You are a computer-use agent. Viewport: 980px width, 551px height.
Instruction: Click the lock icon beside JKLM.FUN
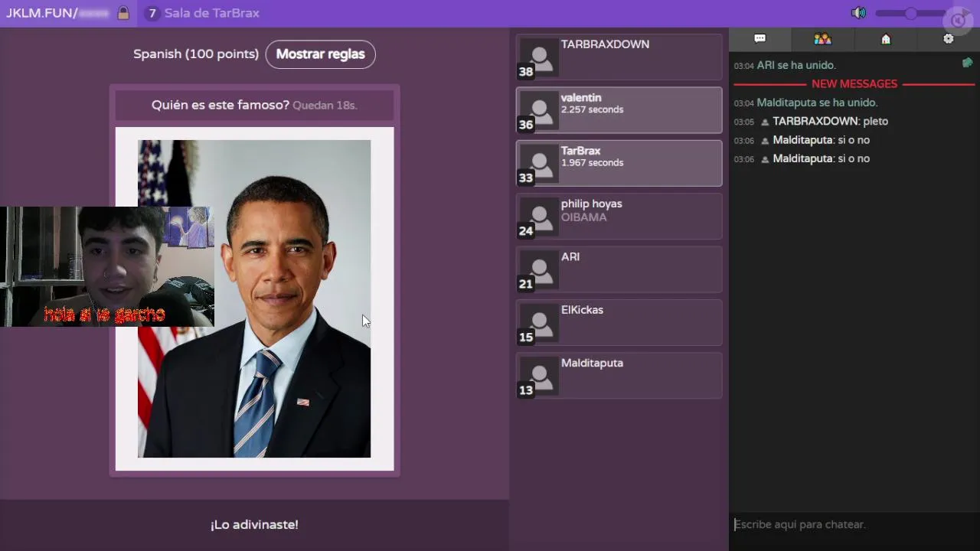123,13
